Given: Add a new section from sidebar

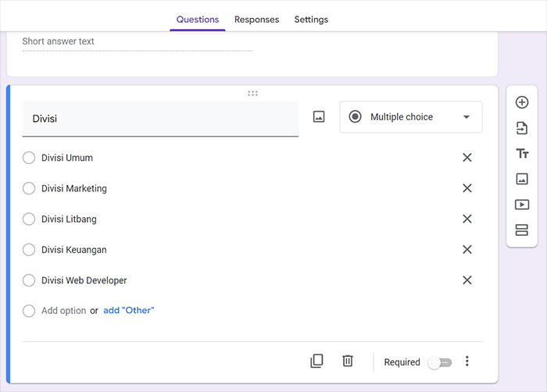Looking at the screenshot, I should (522, 230).
